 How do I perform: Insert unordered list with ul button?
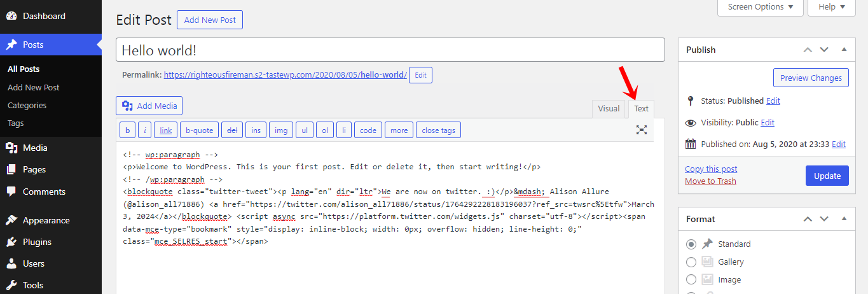305,130
